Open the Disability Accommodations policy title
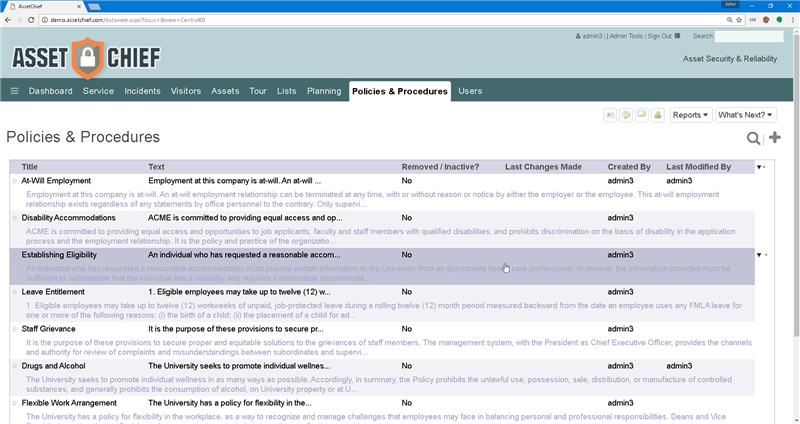The width and height of the screenshot is (800, 424). point(68,218)
